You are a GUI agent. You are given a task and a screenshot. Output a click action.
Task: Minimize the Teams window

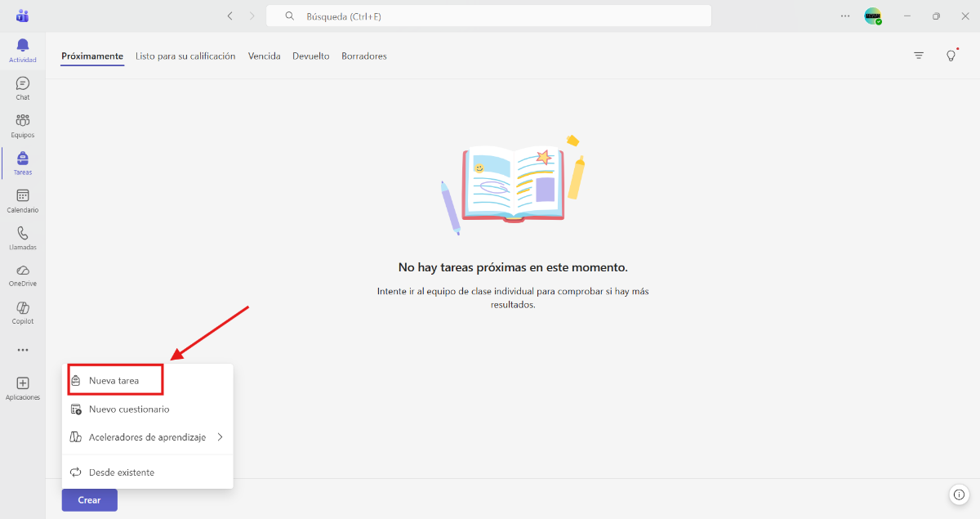pos(907,16)
